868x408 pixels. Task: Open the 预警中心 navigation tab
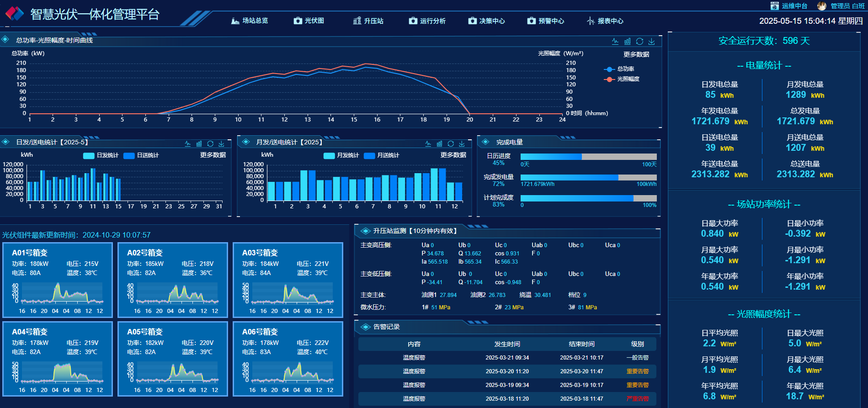[x=546, y=21]
